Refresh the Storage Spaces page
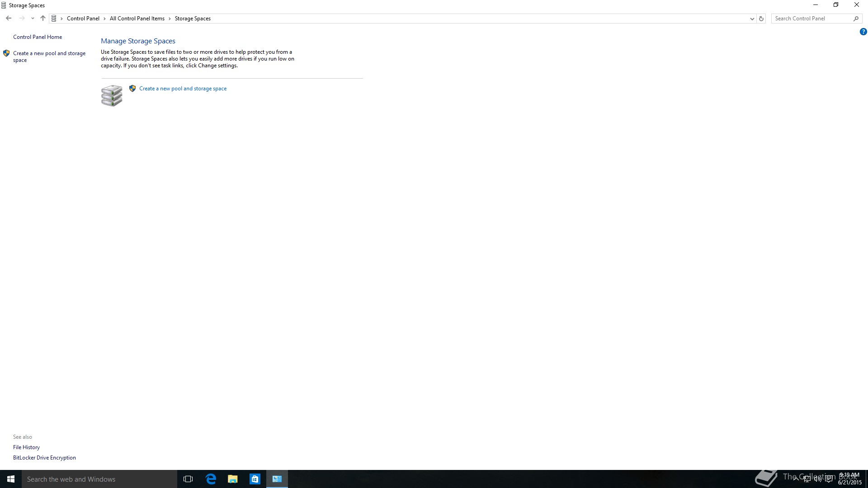The image size is (868, 488). pos(761,19)
